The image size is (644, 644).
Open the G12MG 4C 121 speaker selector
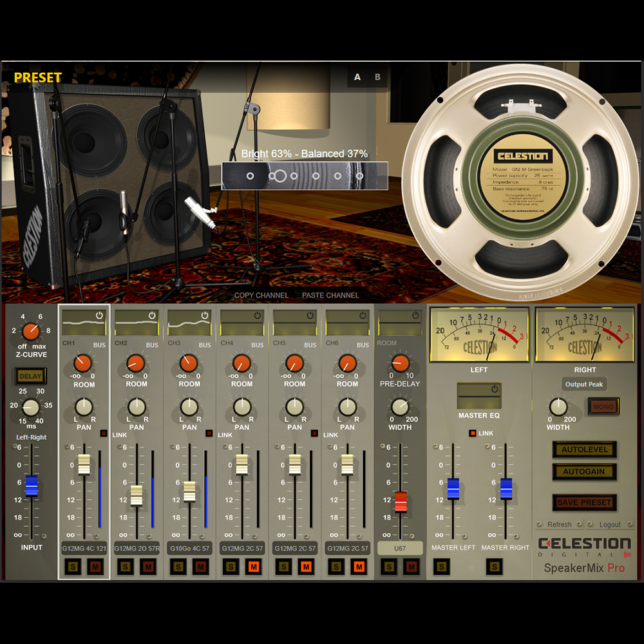coord(84,548)
